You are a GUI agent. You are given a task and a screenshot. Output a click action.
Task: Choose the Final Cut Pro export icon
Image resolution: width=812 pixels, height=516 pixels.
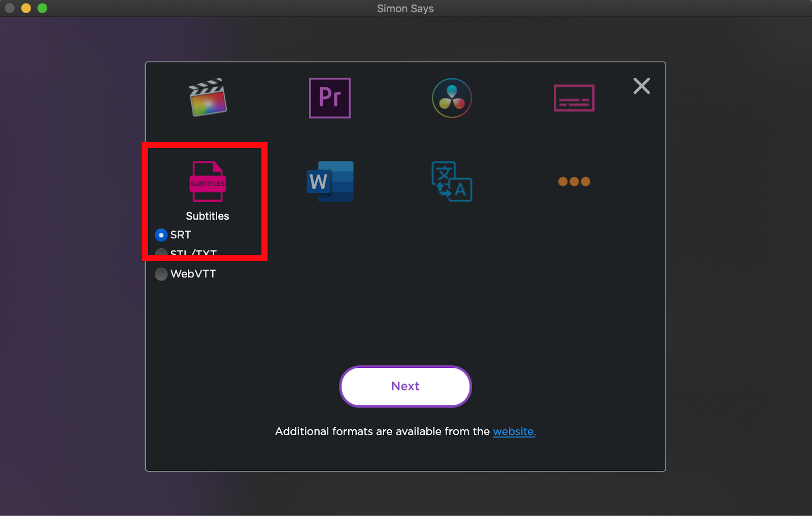point(208,97)
